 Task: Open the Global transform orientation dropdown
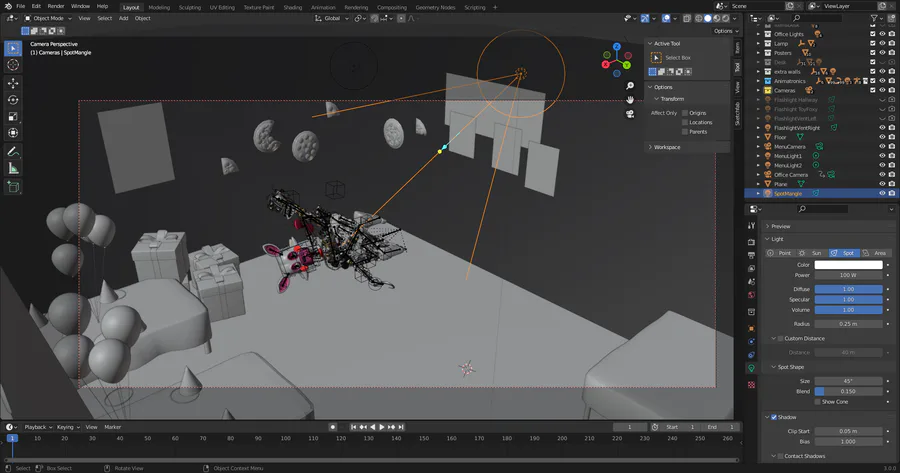(332, 18)
